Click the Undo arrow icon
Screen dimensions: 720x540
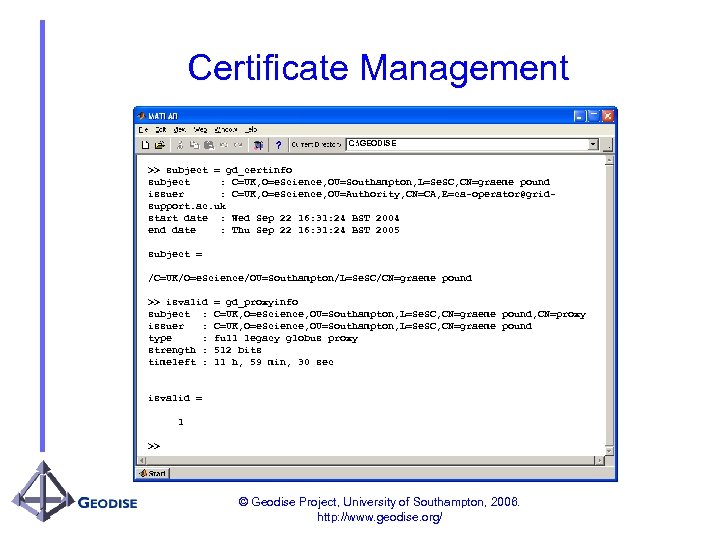point(224,145)
